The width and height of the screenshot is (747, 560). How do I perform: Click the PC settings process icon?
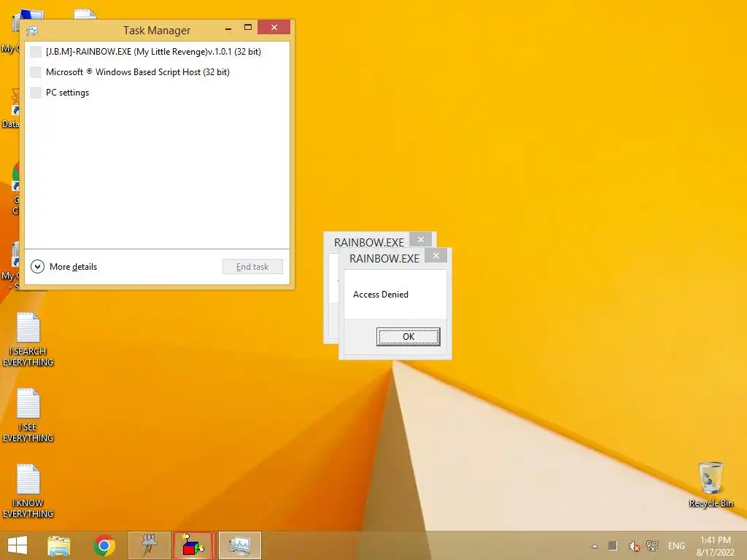point(36,93)
